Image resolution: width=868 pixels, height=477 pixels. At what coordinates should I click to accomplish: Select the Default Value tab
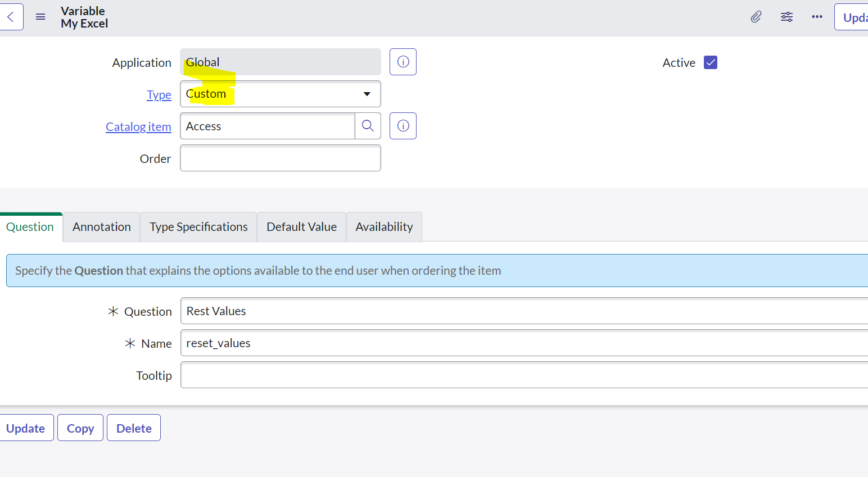[301, 226]
